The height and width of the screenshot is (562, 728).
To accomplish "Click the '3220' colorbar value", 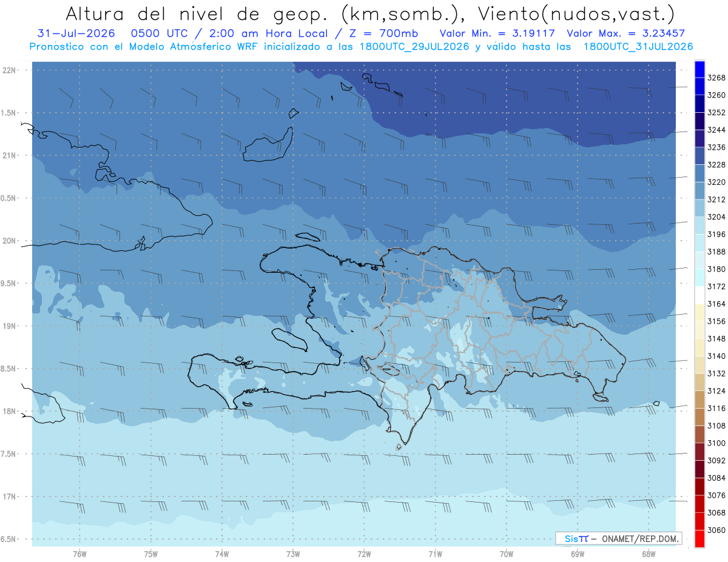I will coord(716,182).
